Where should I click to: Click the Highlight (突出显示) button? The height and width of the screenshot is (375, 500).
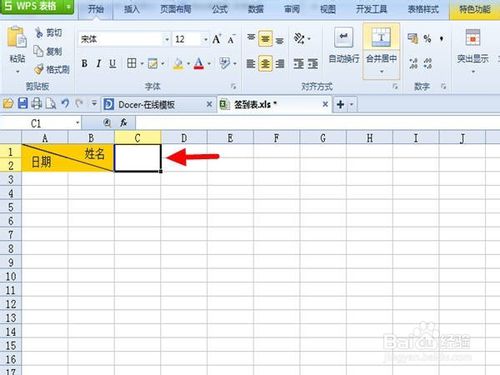click(x=473, y=47)
